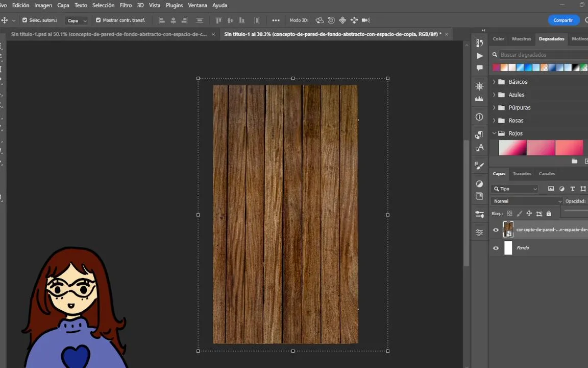Disable Mostrar contr. transf. checkbox
The height and width of the screenshot is (368, 588).
[98, 20]
